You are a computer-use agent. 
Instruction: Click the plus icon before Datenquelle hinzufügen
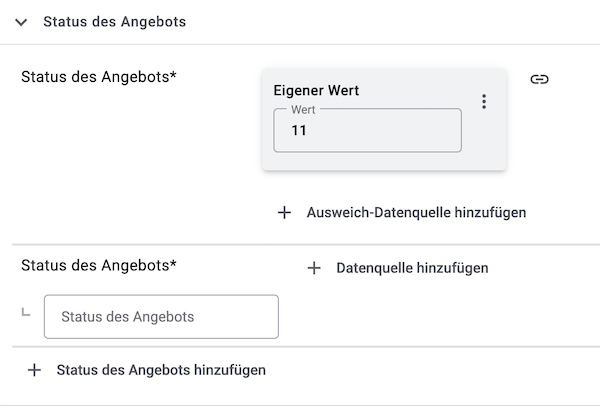[x=314, y=268]
